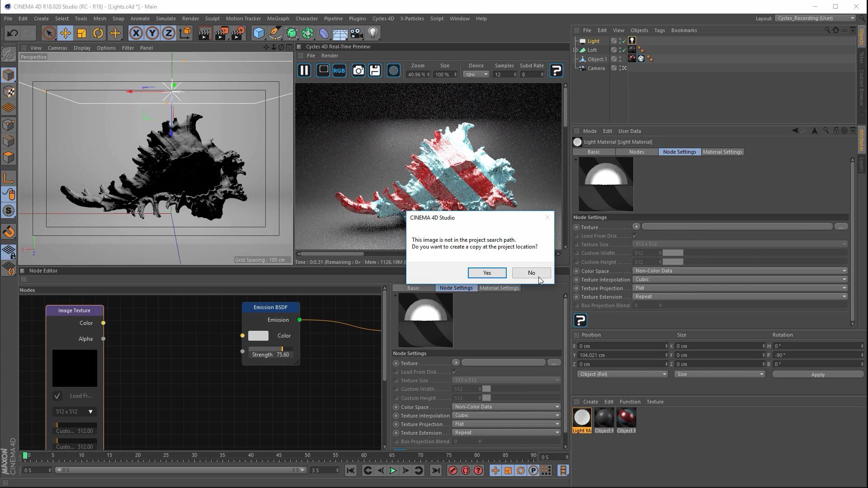Open Object (Rel) coordinate dropdown
This screenshot has width=868, height=488.
coord(622,374)
